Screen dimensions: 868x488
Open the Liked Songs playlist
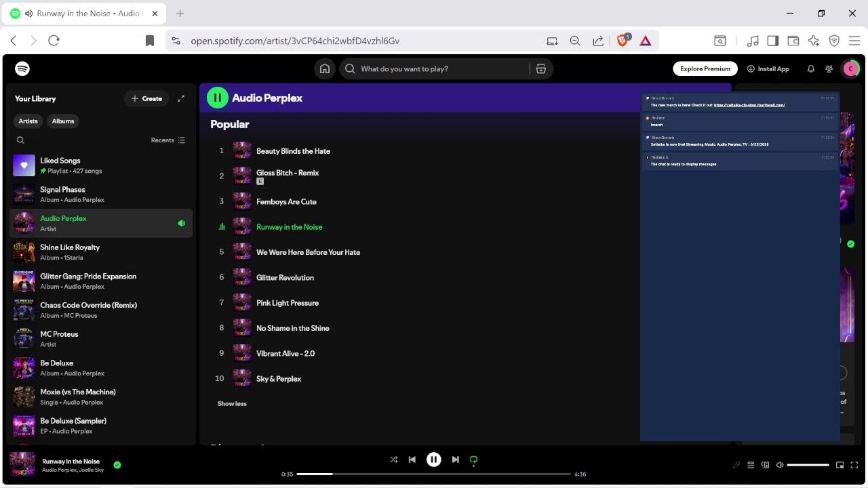101,165
